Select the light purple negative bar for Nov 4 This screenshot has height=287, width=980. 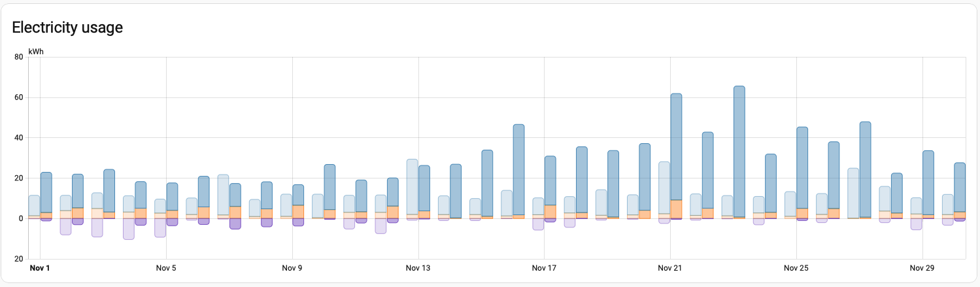click(x=129, y=229)
